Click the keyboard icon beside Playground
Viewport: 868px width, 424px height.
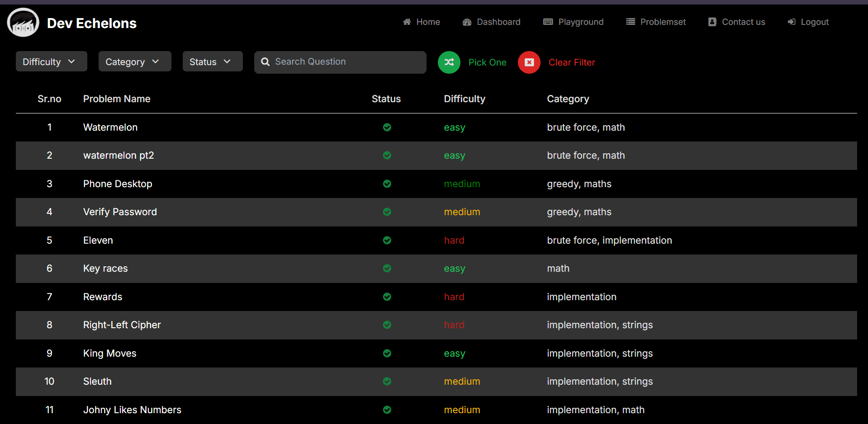[x=548, y=22]
